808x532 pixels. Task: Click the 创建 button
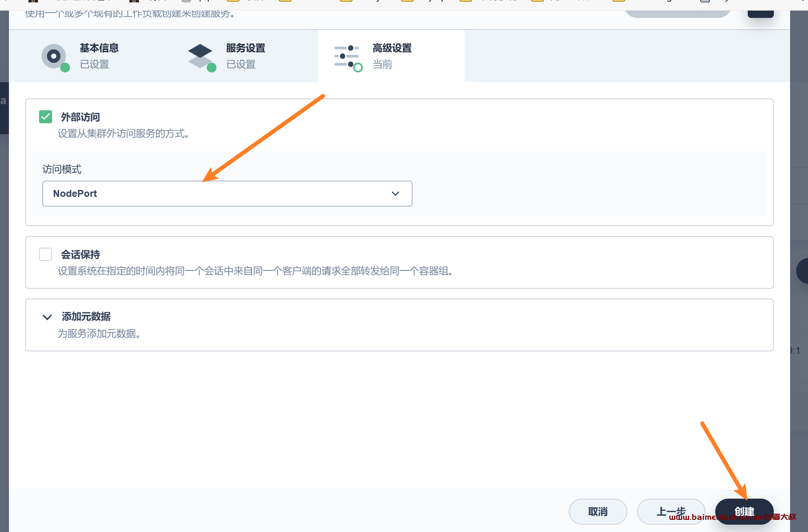744,512
